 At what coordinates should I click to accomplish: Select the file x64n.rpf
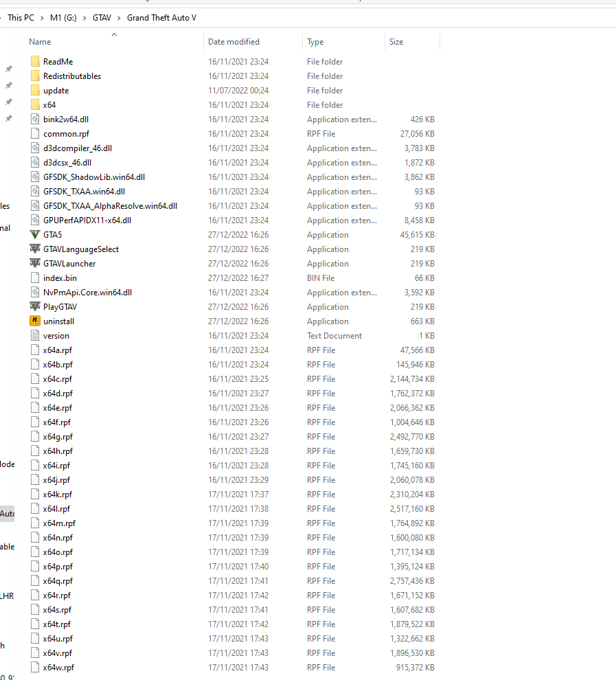point(58,537)
